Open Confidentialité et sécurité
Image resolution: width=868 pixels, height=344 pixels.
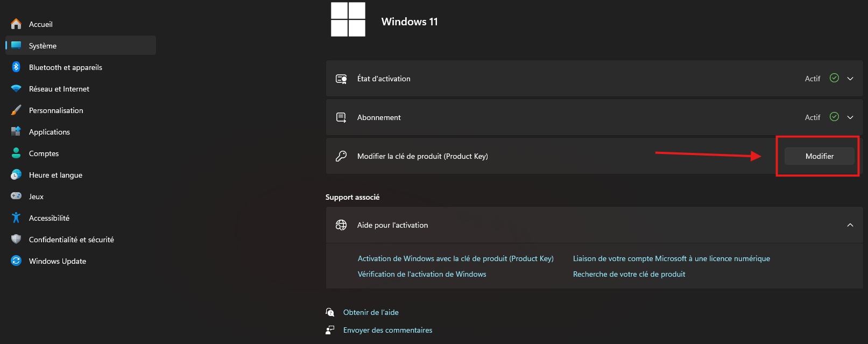[x=81, y=240]
